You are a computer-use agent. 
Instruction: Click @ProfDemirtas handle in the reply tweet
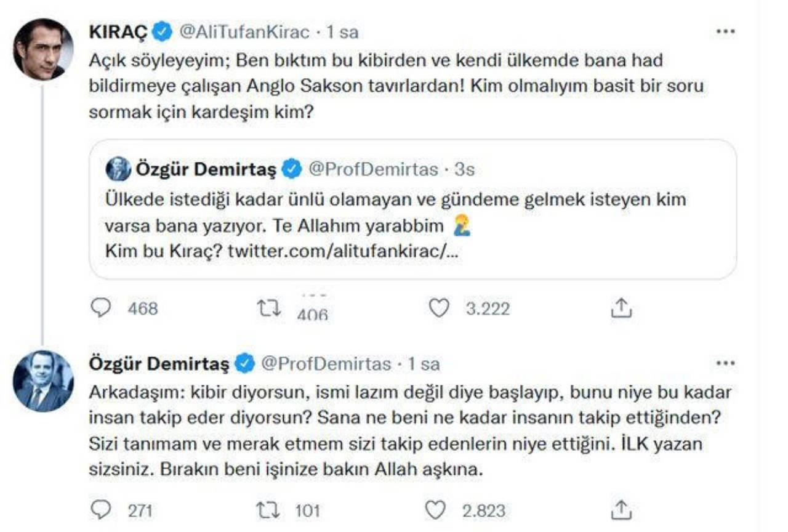326,365
